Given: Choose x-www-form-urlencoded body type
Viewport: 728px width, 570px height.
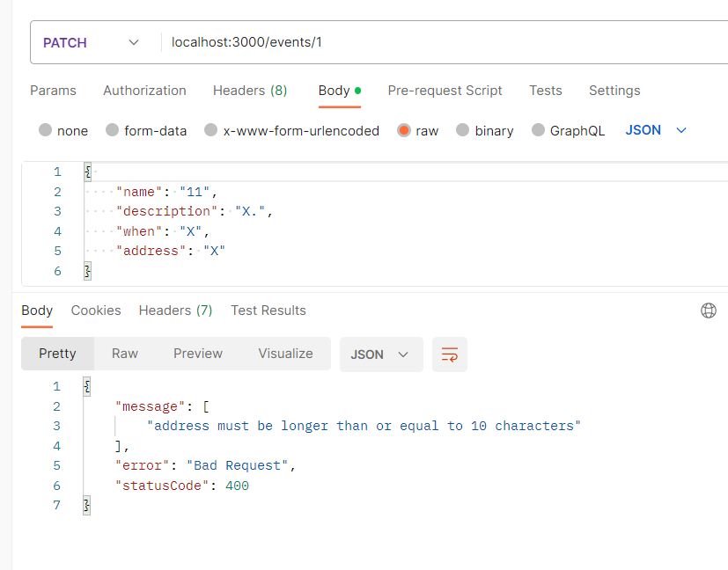Looking at the screenshot, I should click(x=211, y=130).
